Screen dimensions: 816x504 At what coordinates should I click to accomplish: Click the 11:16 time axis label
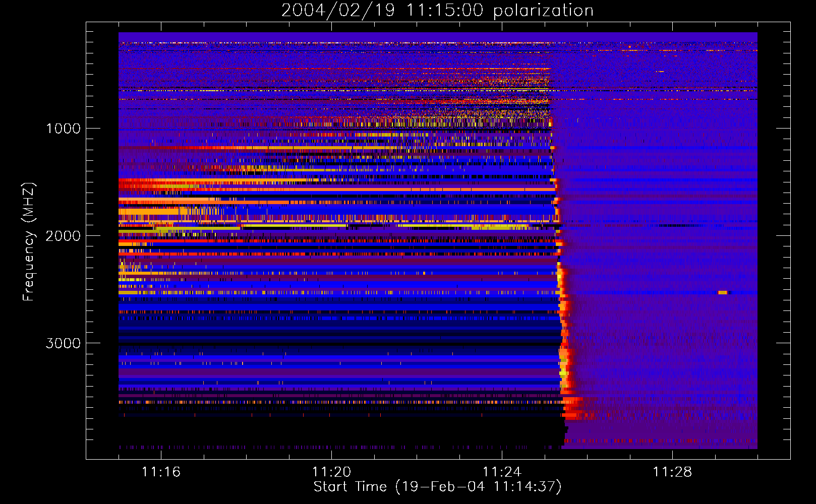161,472
